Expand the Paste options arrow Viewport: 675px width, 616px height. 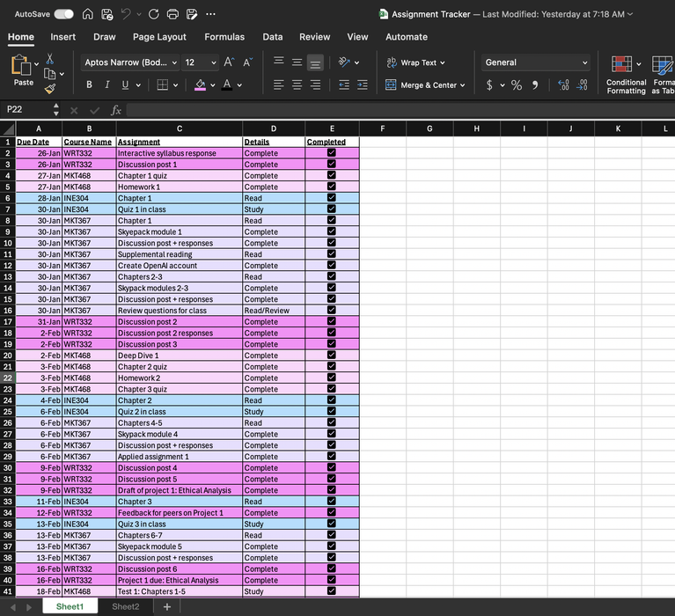(36, 64)
